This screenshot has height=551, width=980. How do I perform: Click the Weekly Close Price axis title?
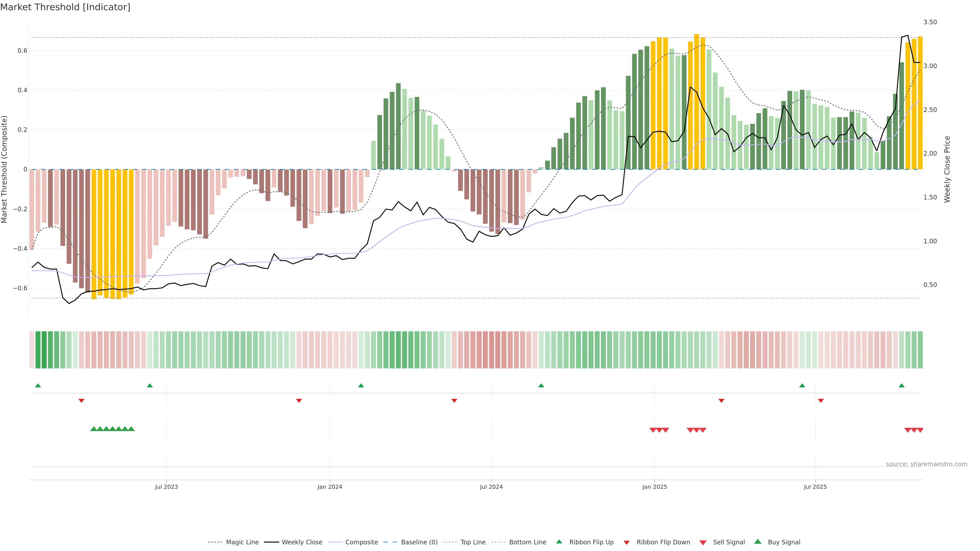click(947, 169)
